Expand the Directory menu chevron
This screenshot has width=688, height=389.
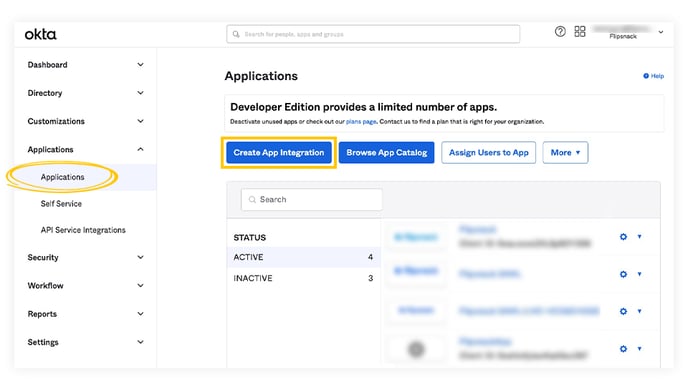pos(140,93)
